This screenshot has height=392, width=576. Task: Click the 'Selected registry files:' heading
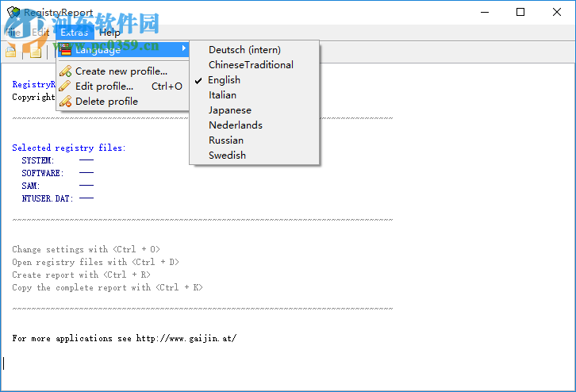click(69, 148)
